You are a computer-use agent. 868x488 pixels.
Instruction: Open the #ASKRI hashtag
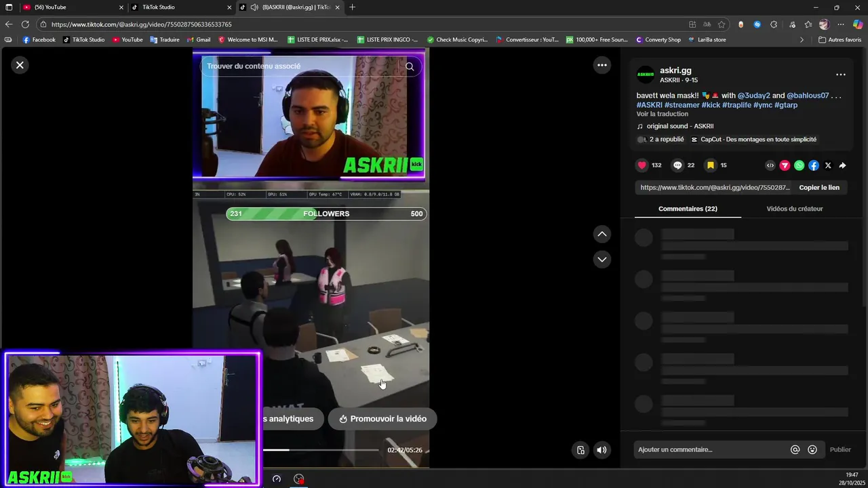pyautogui.click(x=649, y=105)
